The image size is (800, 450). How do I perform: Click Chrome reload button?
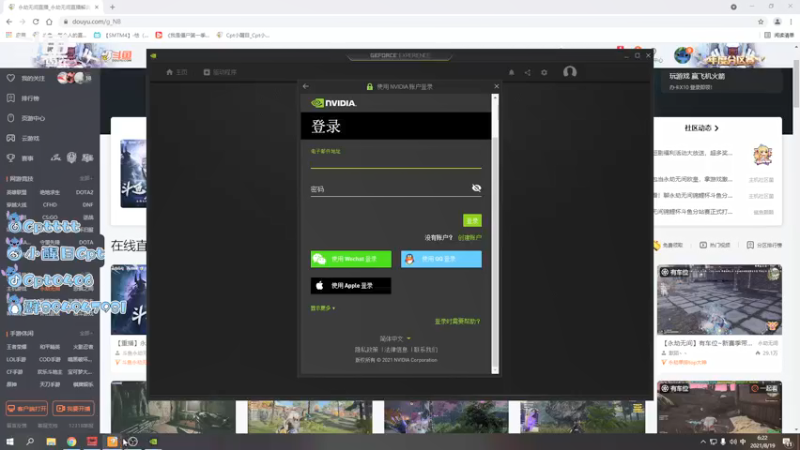coord(36,21)
